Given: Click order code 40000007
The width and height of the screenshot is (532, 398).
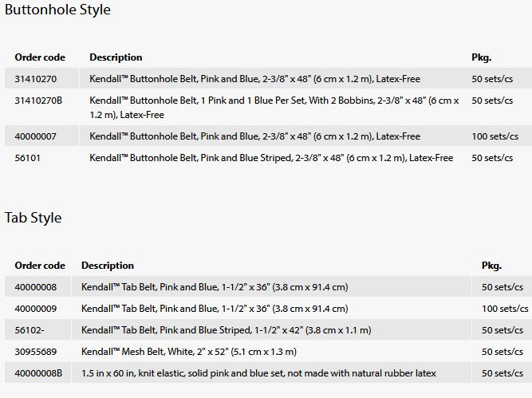Looking at the screenshot, I should pos(36,136).
